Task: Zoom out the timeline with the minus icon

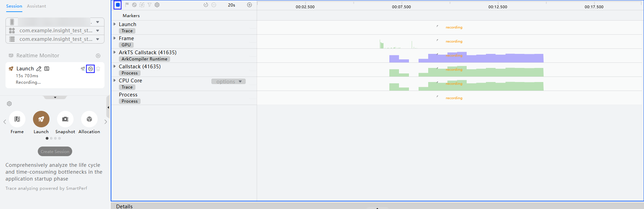Action: 214,5
